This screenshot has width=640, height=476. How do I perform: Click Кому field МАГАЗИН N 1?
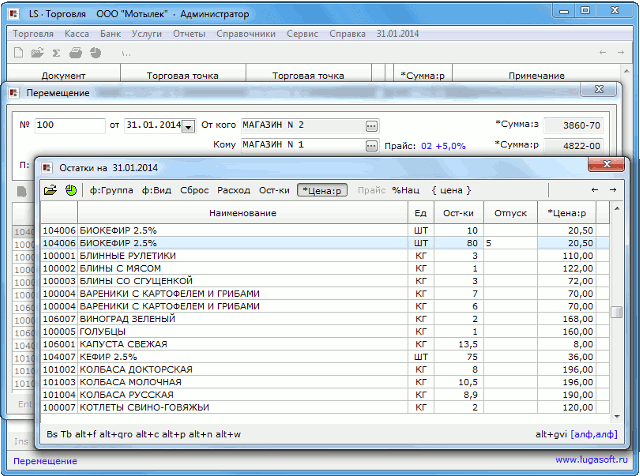tap(303, 145)
